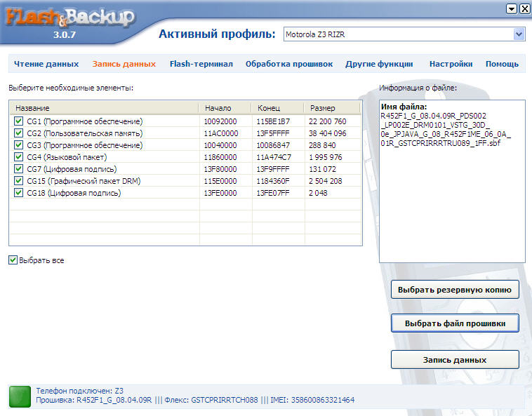This screenshot has width=532, height=416.
Task: Click size value 22 200 760
Action: click(327, 121)
